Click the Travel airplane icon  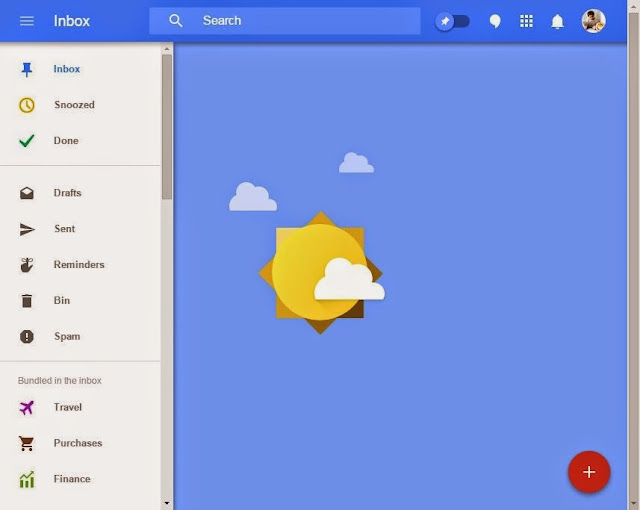pyautogui.click(x=27, y=407)
